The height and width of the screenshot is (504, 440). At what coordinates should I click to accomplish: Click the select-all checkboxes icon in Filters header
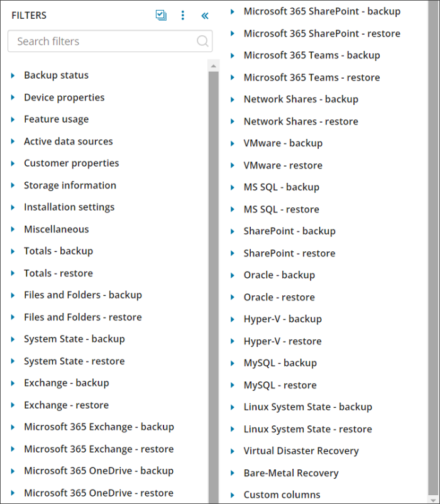(x=161, y=16)
